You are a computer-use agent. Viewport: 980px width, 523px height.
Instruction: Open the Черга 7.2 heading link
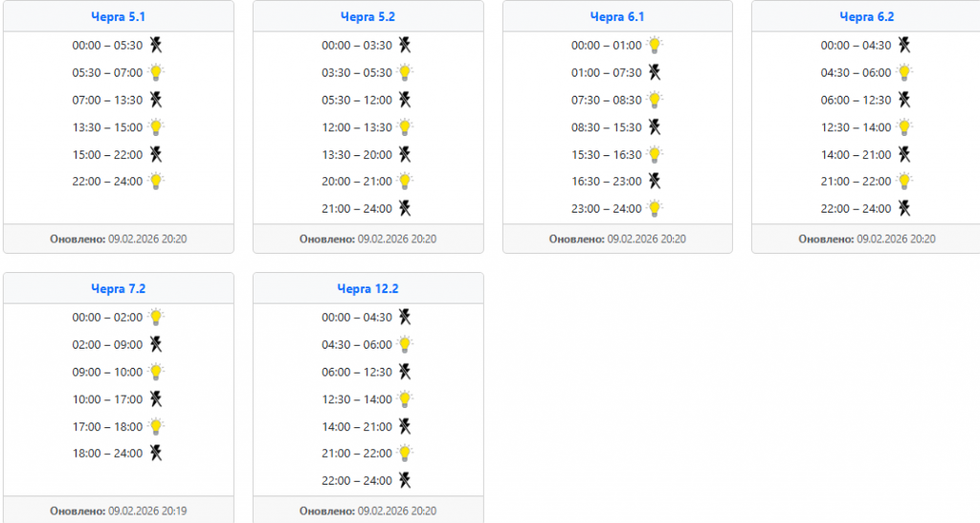(118, 288)
